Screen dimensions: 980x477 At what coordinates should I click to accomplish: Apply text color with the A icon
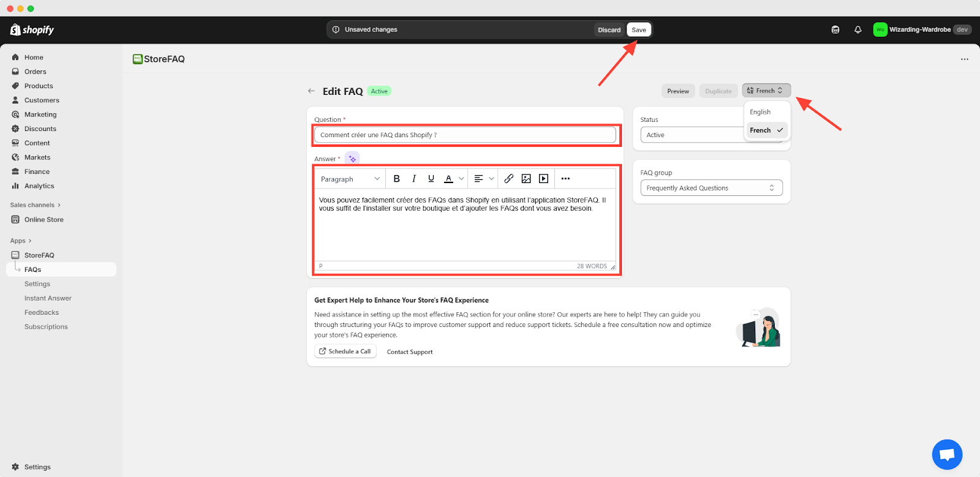[448, 179]
